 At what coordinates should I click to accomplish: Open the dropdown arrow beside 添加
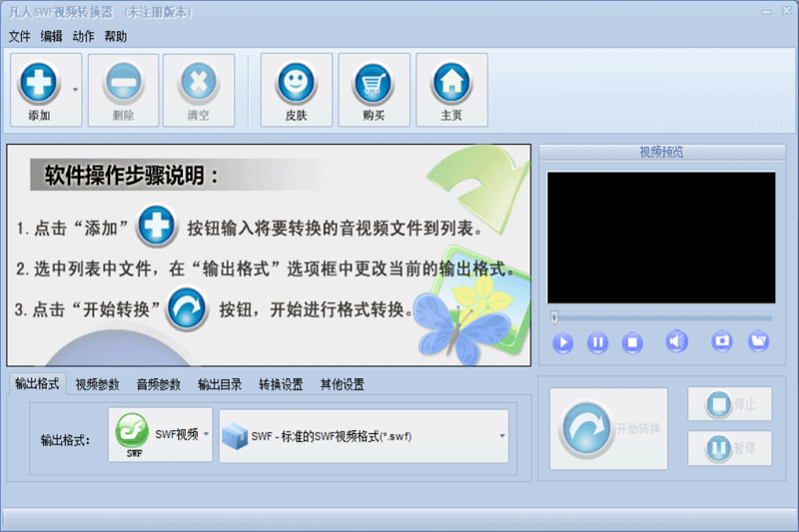tap(75, 90)
